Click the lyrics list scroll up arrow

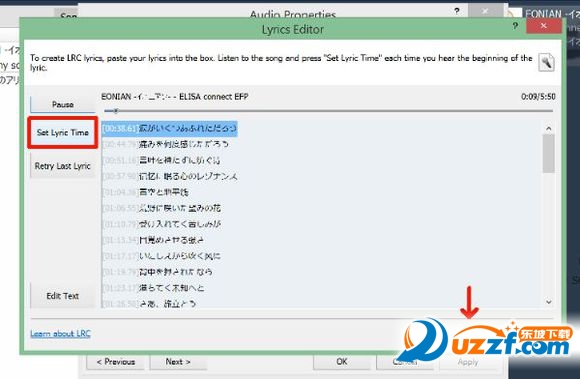pos(549,129)
